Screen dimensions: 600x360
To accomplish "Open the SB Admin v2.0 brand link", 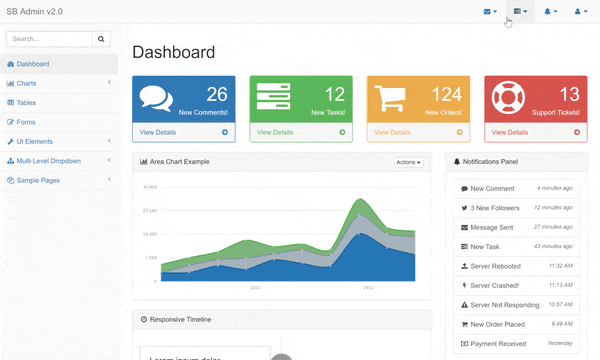I will pyautogui.click(x=34, y=11).
